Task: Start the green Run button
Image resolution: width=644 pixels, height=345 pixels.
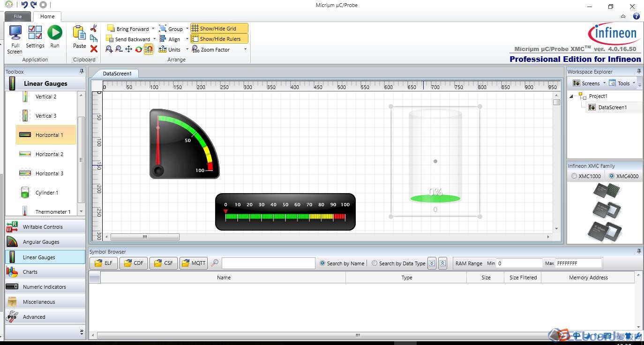Action: click(x=55, y=33)
